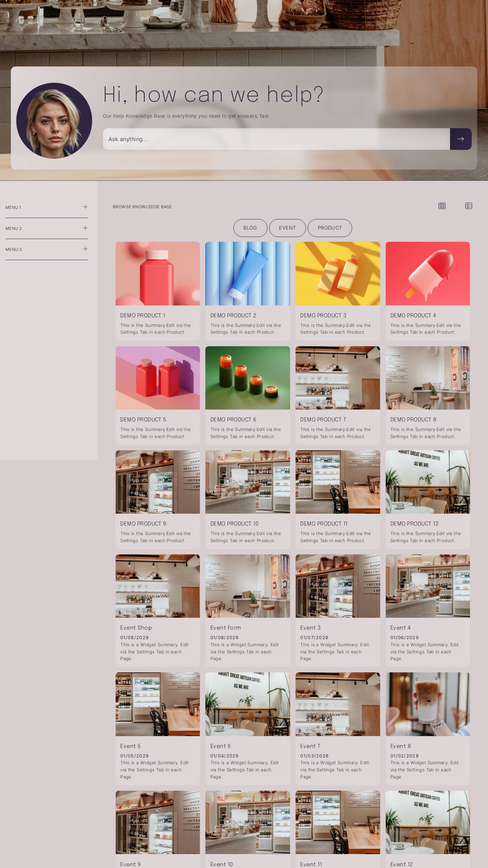The height and width of the screenshot is (868, 488).
Task: Filter knowledge base by Event
Action: click(x=287, y=228)
